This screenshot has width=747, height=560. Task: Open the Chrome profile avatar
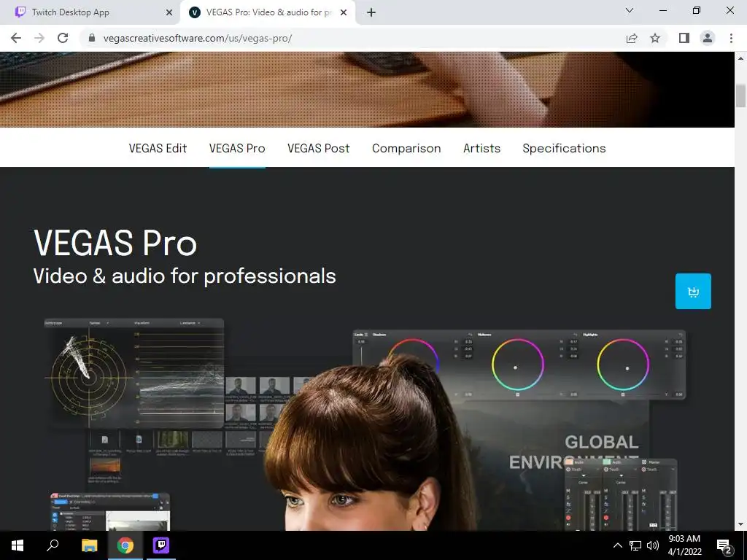pyautogui.click(x=708, y=38)
